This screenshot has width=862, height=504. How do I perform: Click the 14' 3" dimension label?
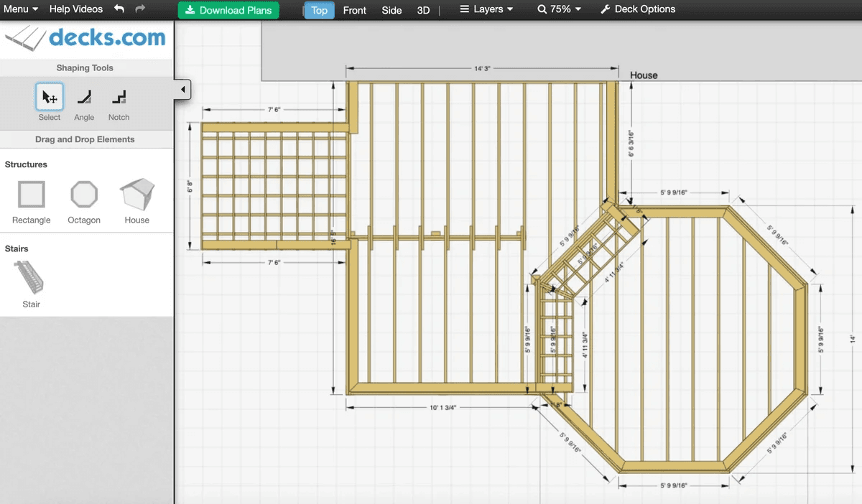(482, 69)
